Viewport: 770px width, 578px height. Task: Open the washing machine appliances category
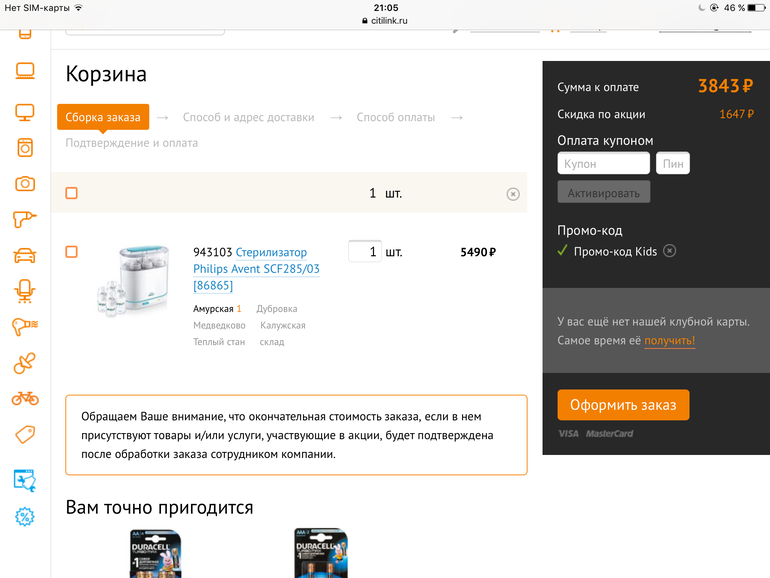click(25, 147)
